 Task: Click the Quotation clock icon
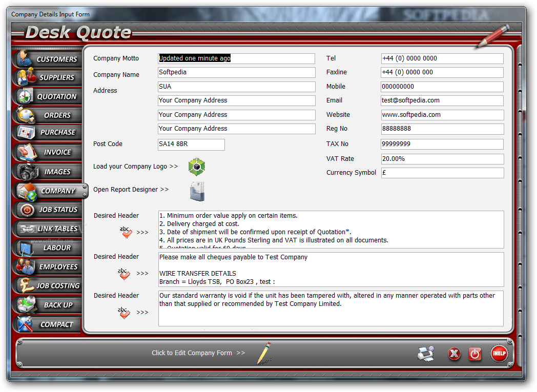point(25,96)
